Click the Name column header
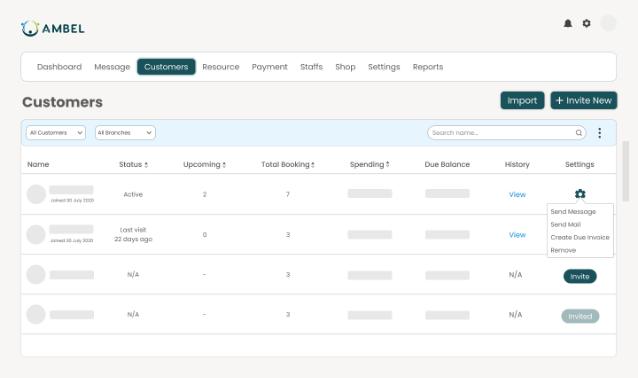The image size is (638, 378). (x=38, y=164)
